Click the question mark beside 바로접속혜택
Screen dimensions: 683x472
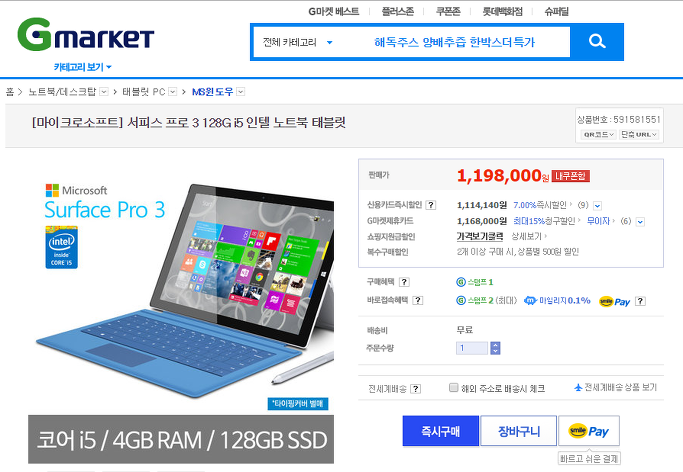(417, 300)
